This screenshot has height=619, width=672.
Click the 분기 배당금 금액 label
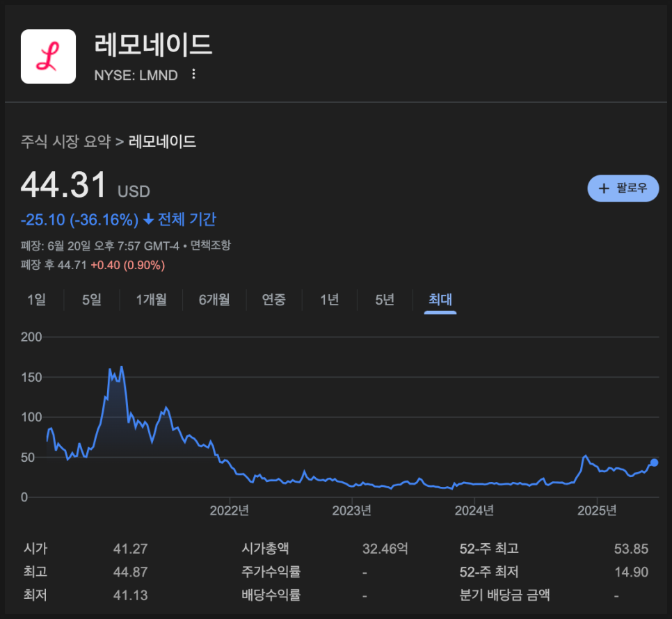504,595
